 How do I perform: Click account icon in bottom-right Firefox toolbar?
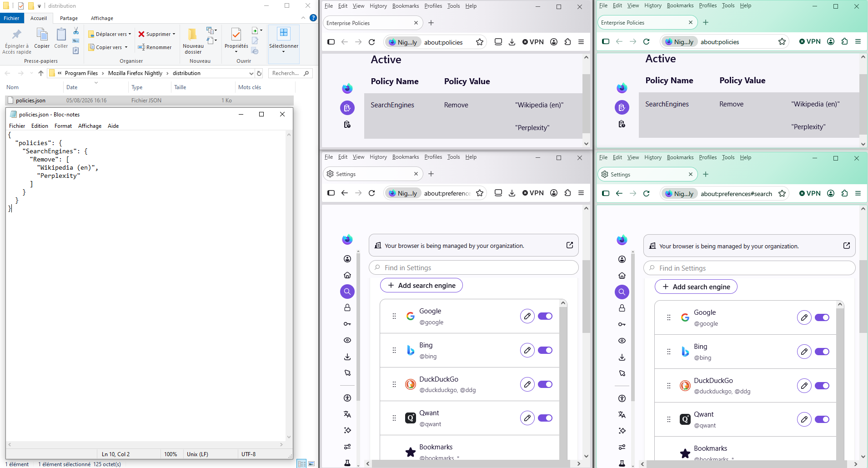point(831,193)
